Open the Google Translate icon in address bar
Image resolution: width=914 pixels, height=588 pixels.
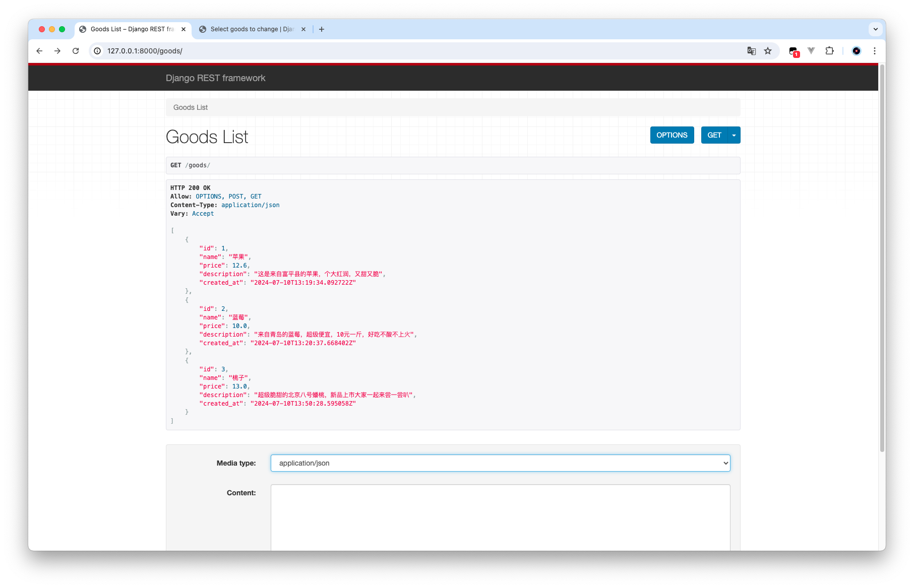752,51
